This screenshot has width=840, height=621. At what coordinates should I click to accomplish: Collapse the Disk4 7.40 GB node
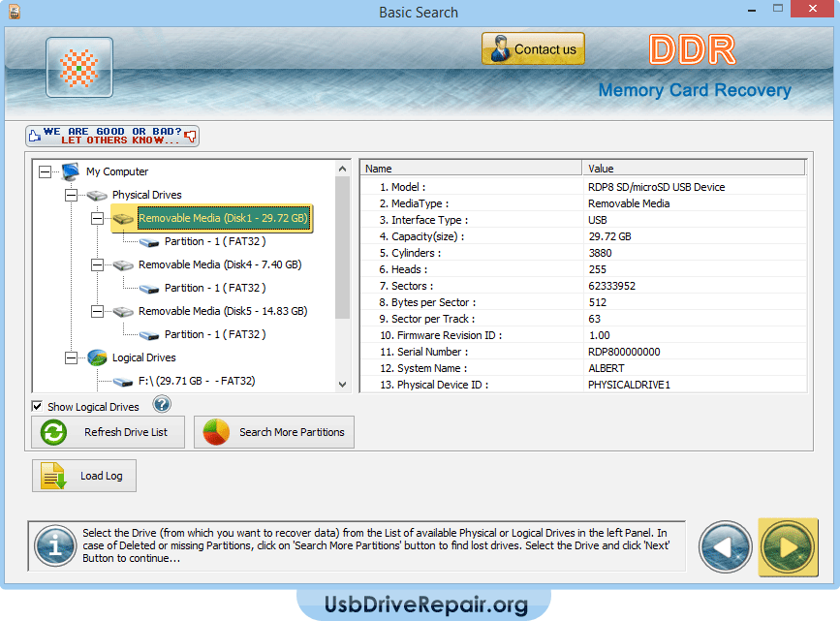97,264
